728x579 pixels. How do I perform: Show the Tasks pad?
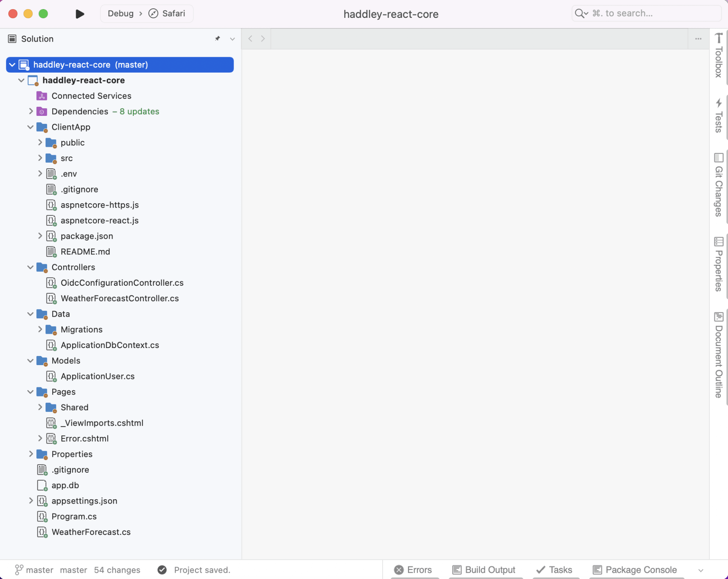(x=554, y=570)
